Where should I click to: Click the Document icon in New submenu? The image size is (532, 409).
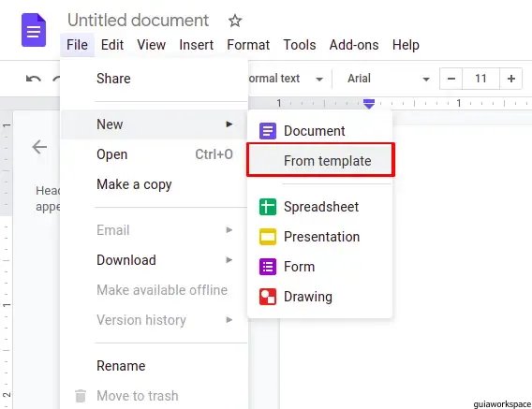tap(268, 131)
